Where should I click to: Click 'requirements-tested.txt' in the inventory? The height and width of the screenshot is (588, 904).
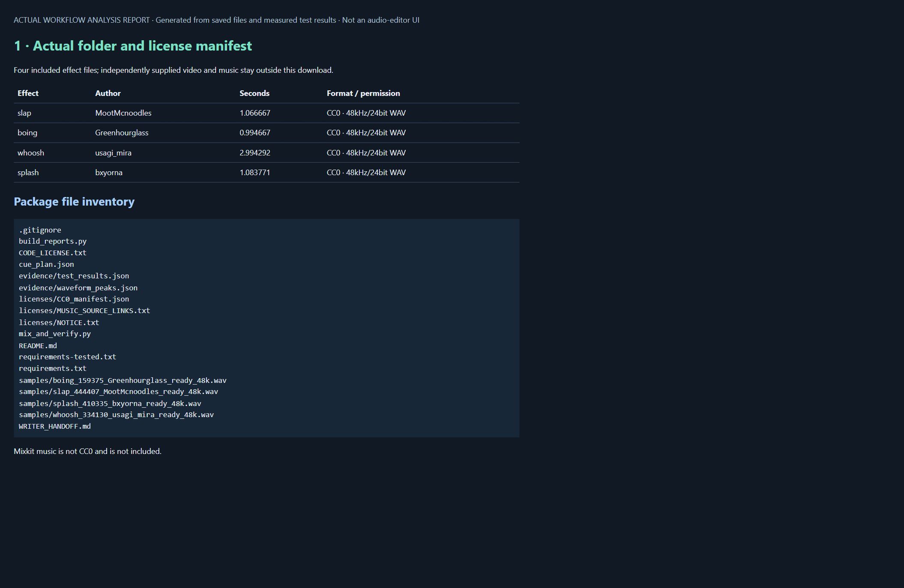click(x=68, y=357)
